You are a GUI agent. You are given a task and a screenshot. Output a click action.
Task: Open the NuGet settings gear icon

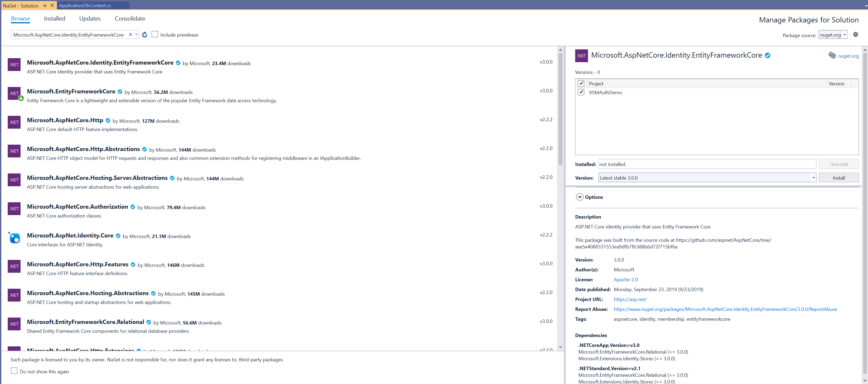tap(855, 35)
